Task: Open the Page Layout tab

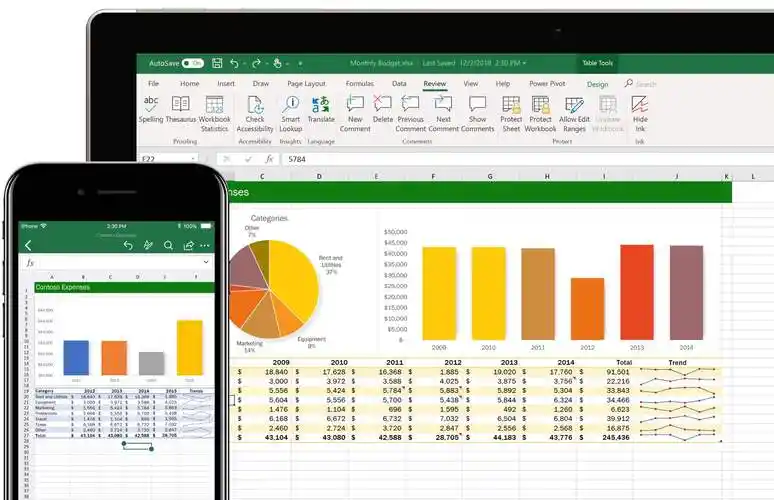Action: pyautogui.click(x=306, y=84)
